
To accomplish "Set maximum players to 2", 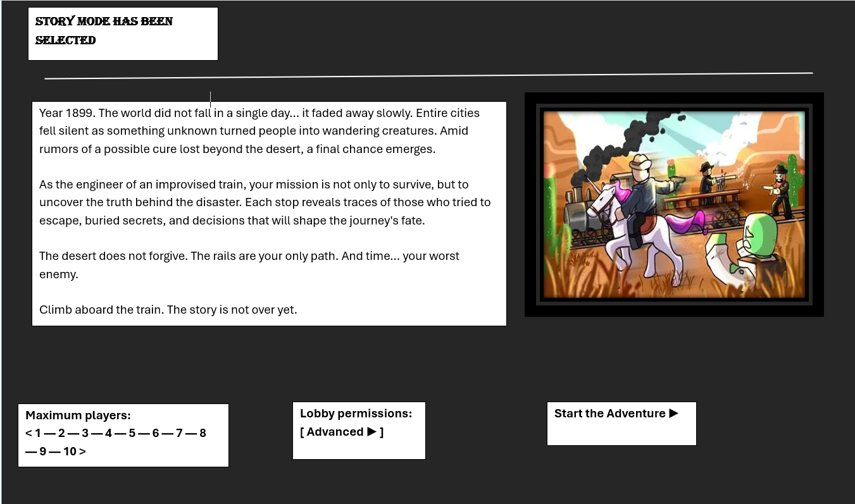I will point(61,433).
